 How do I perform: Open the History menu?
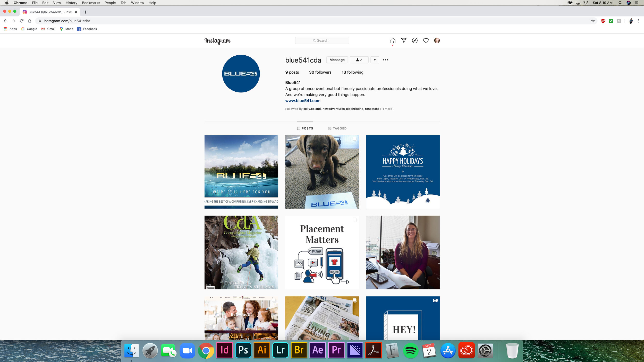(x=71, y=3)
